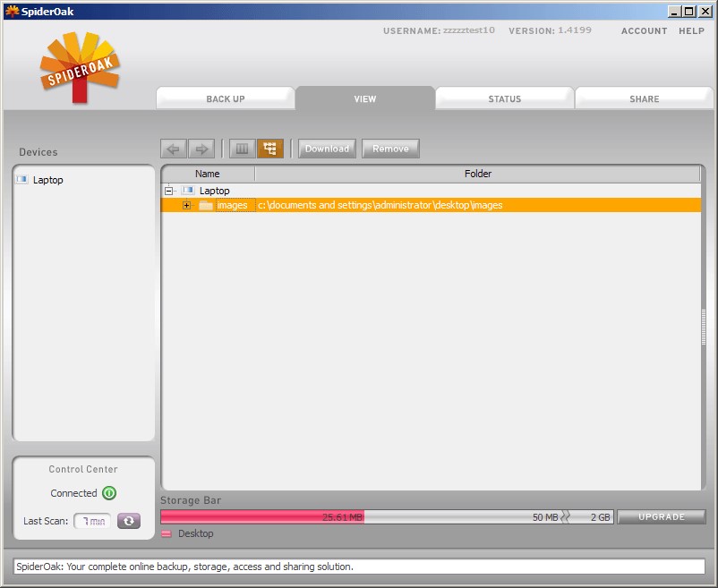The height and width of the screenshot is (588, 718).
Task: Click the Laptop device icon in Devices list
Action: click(x=22, y=179)
